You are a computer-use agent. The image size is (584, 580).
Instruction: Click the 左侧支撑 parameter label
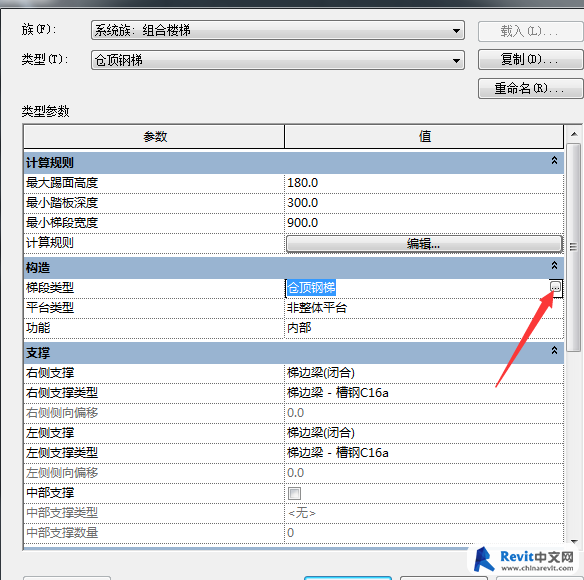50,433
